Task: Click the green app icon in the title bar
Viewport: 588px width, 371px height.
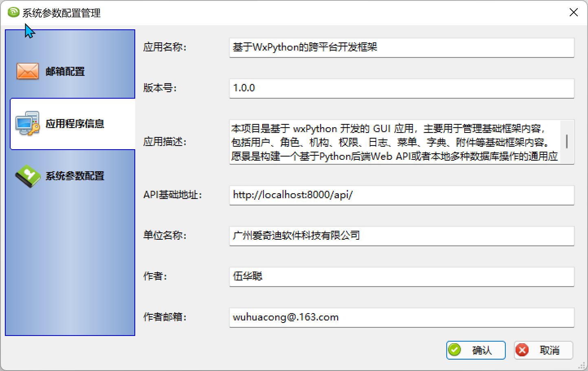Action: pyautogui.click(x=13, y=12)
